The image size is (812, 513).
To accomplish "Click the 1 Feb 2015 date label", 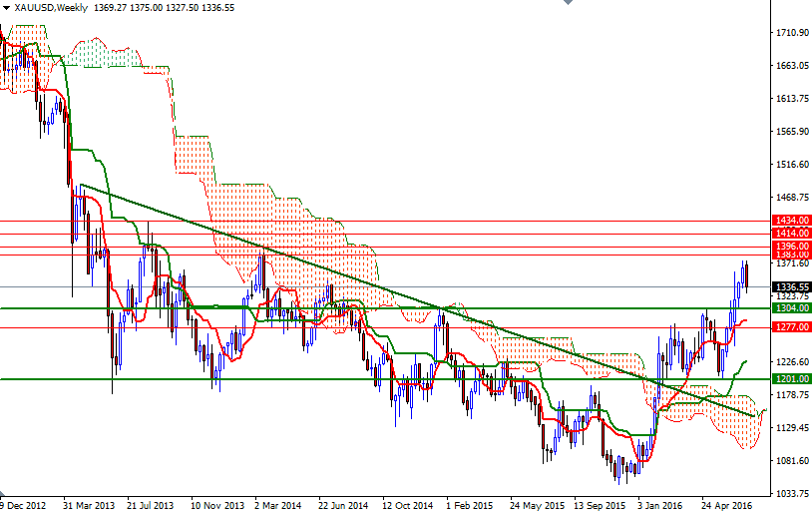I will 469,505.
